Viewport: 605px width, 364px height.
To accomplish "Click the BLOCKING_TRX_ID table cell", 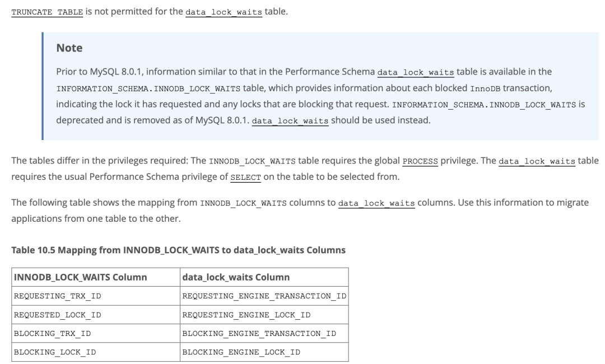I will pyautogui.click(x=52, y=333).
